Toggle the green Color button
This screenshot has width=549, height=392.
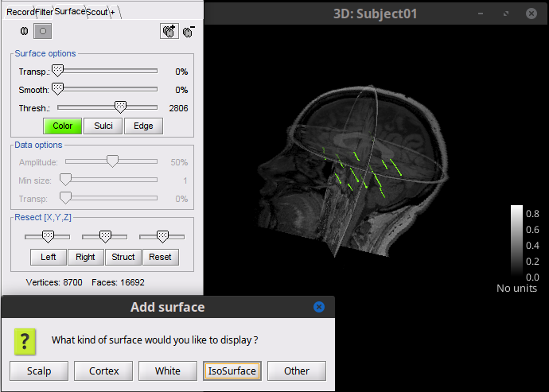click(x=62, y=126)
